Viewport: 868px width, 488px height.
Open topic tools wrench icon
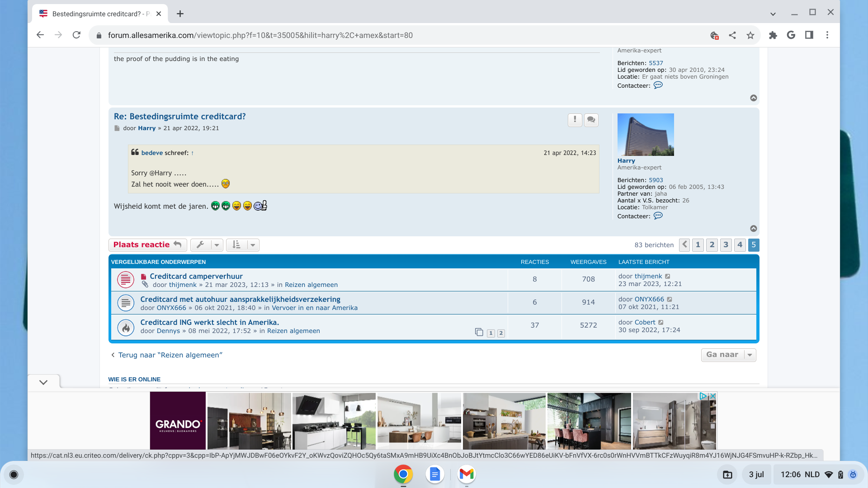201,245
